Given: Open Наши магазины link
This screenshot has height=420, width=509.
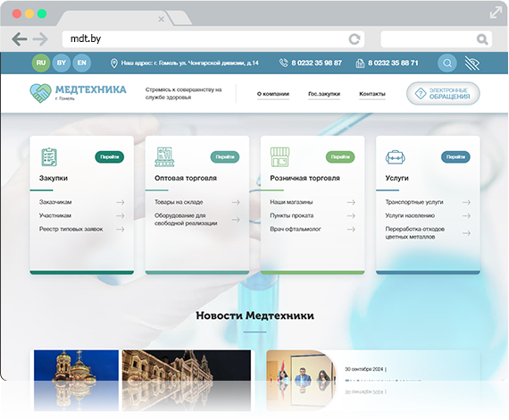Looking at the screenshot, I should tap(291, 202).
